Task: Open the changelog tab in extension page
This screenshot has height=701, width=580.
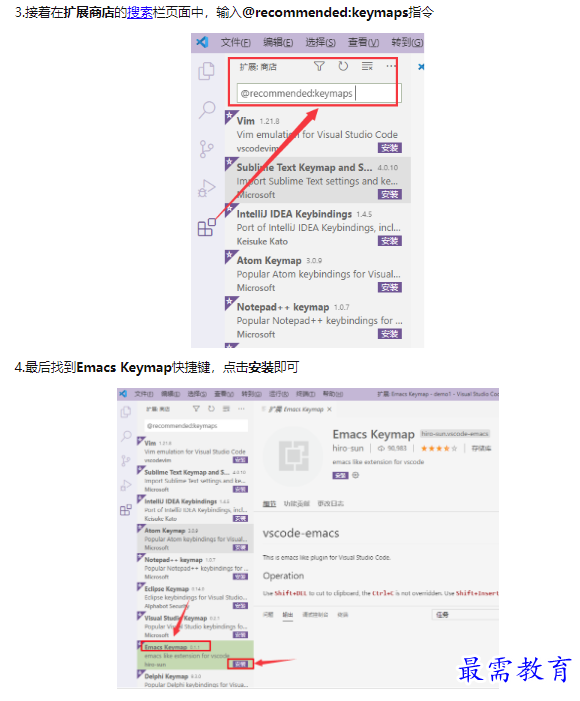Action: coord(330,504)
